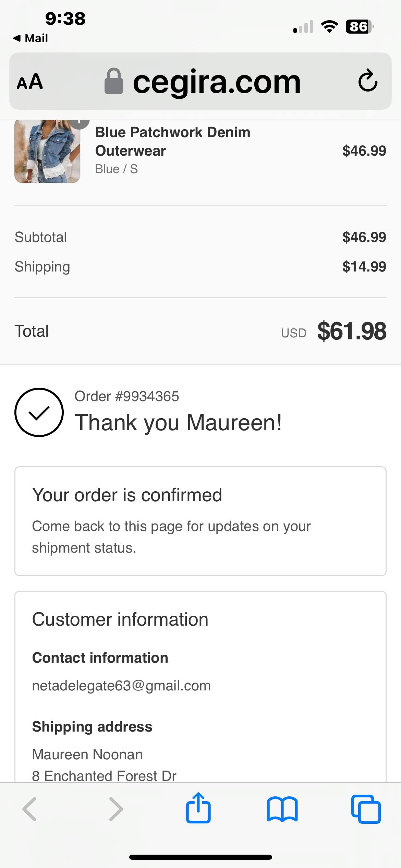Tap the cegira.com address field
Viewport: 401px width, 868px height.
[x=217, y=82]
